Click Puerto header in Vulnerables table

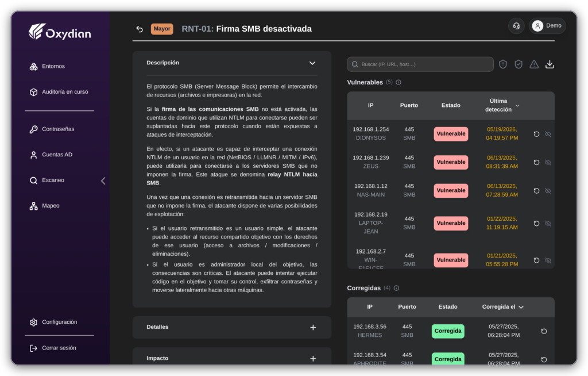pos(409,106)
